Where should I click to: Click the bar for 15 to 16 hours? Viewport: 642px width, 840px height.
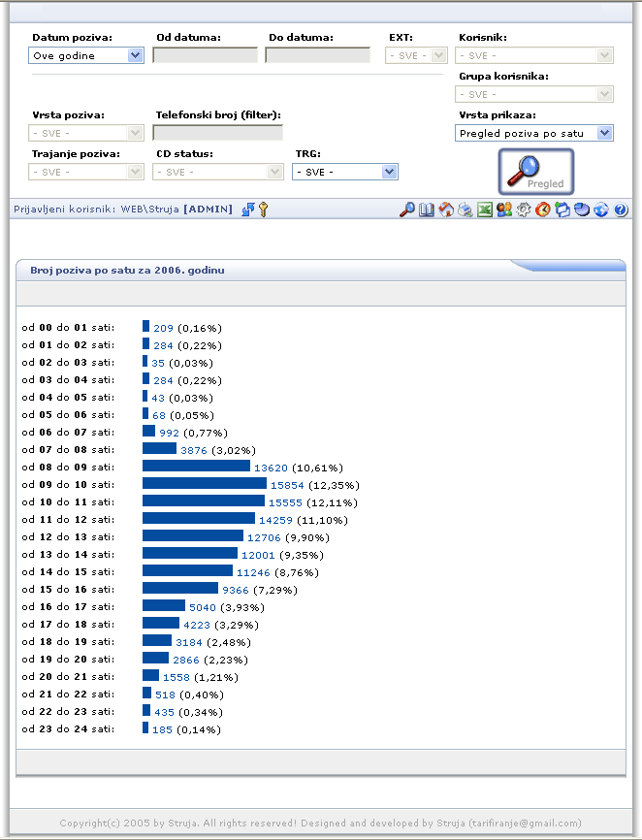point(180,588)
